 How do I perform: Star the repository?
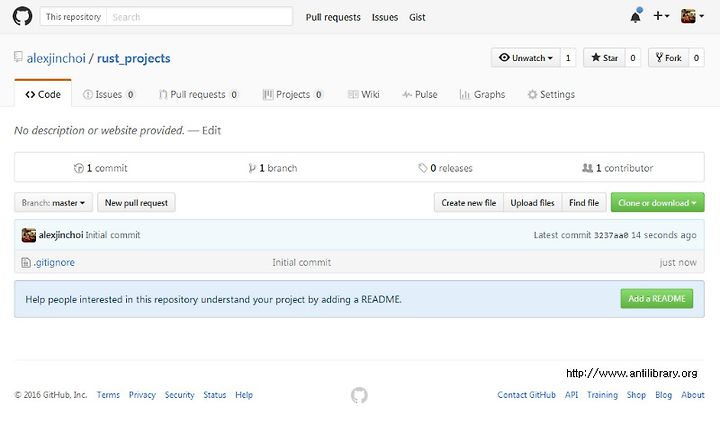coord(604,58)
